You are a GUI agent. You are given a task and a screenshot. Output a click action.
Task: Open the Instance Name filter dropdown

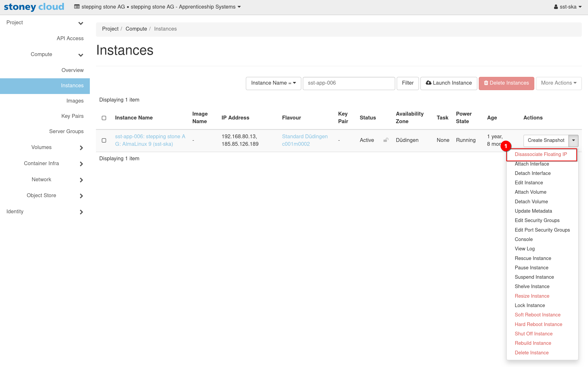[x=273, y=83]
